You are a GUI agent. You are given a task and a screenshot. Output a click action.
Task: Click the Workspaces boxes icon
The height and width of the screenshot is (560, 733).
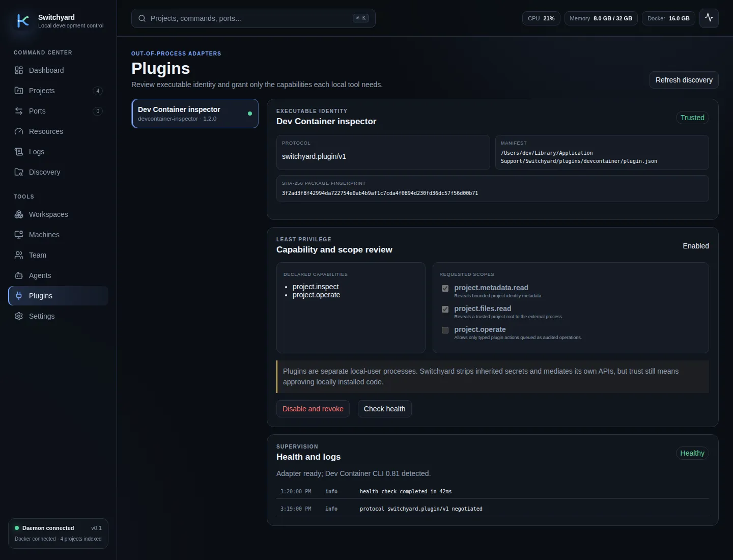click(x=19, y=214)
